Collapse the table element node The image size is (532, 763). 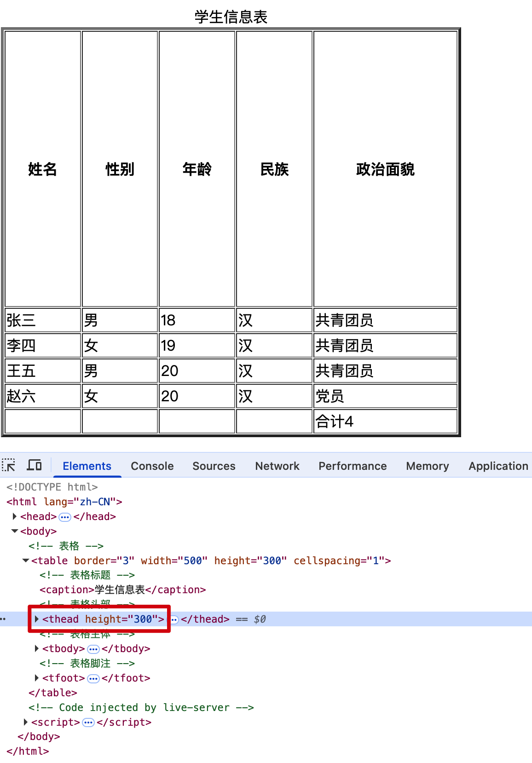[x=26, y=561]
